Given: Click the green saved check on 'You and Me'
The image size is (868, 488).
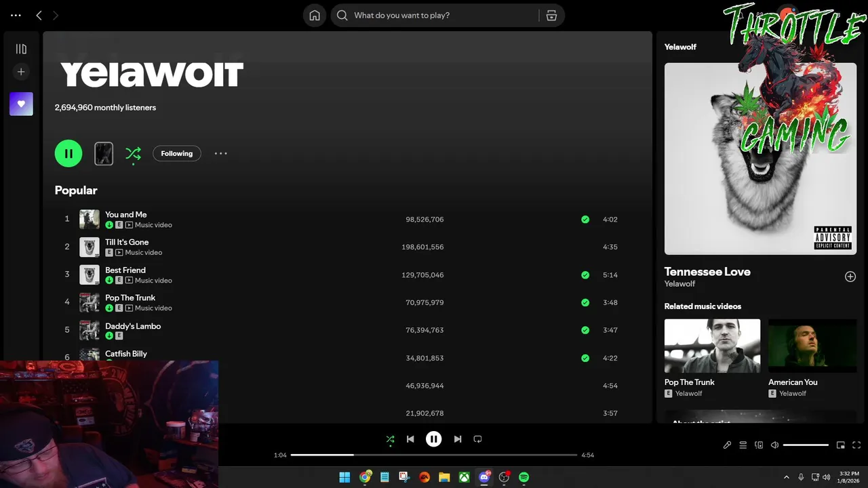Looking at the screenshot, I should point(585,220).
